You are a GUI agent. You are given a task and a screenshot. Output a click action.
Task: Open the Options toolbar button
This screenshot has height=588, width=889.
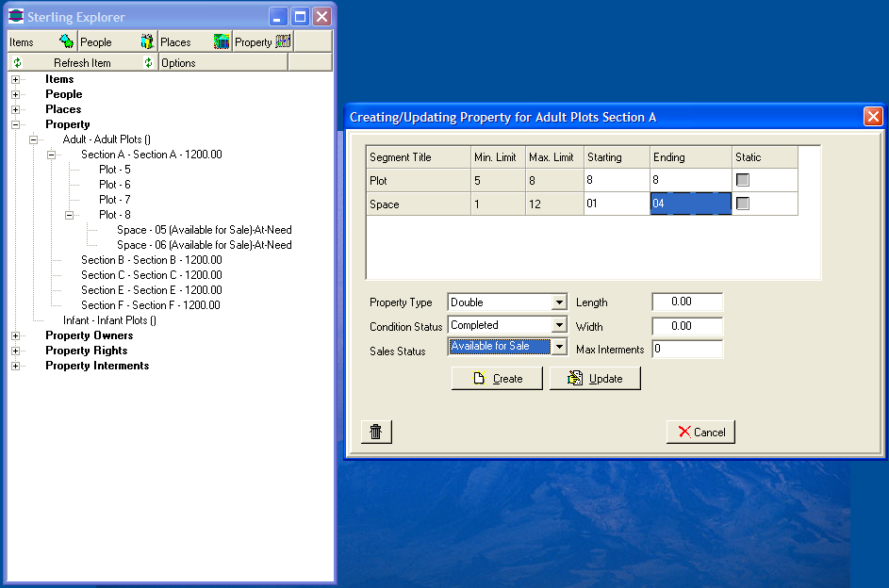click(x=178, y=62)
